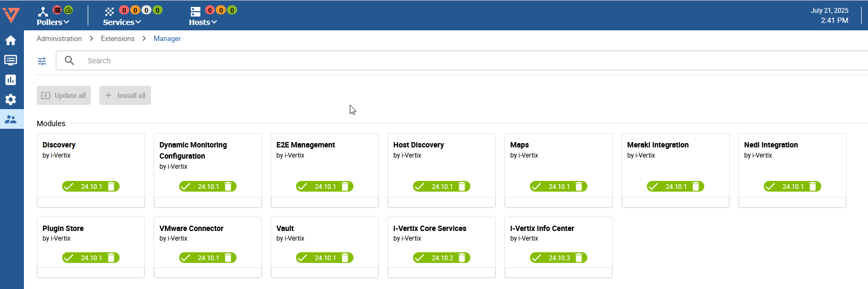868x289 pixels.
Task: Click the i-Vertix logo
Action: [11, 15]
